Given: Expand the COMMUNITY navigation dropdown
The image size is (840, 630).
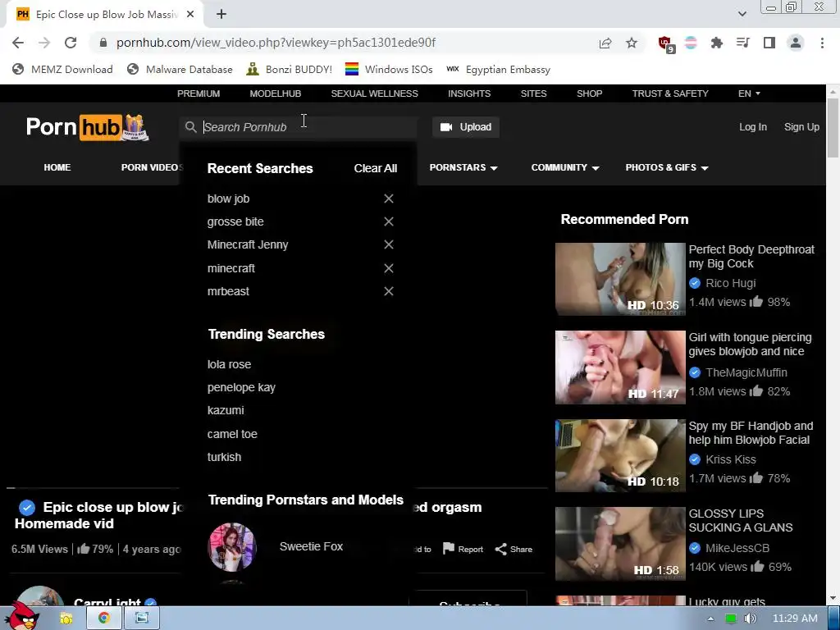Looking at the screenshot, I should [565, 167].
